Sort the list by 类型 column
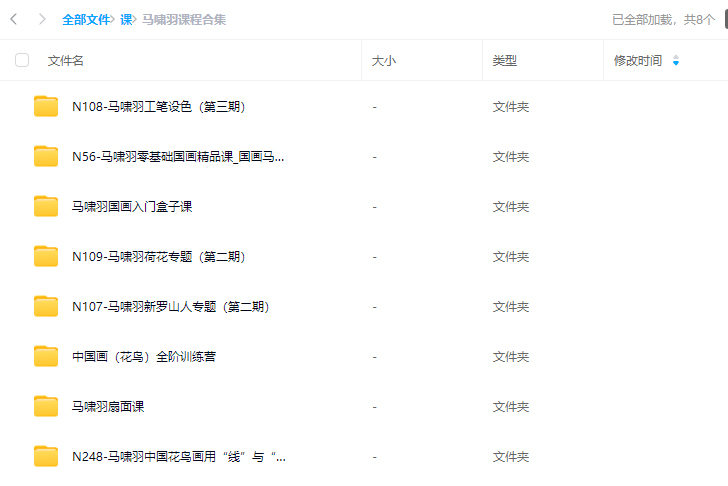Screen dimensions: 728x486 click(505, 61)
